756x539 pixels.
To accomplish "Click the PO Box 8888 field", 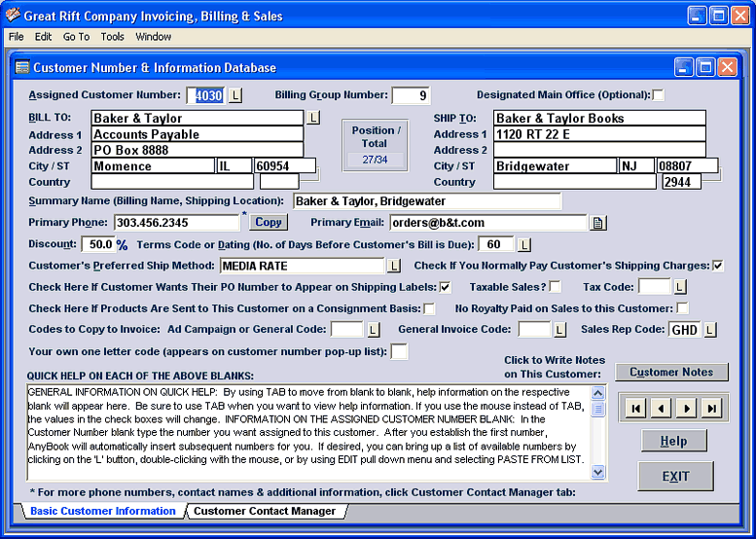I will pyautogui.click(x=198, y=150).
